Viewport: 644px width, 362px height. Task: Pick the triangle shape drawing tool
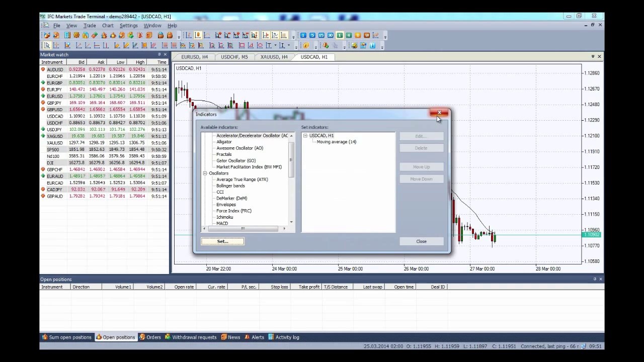click(251, 45)
